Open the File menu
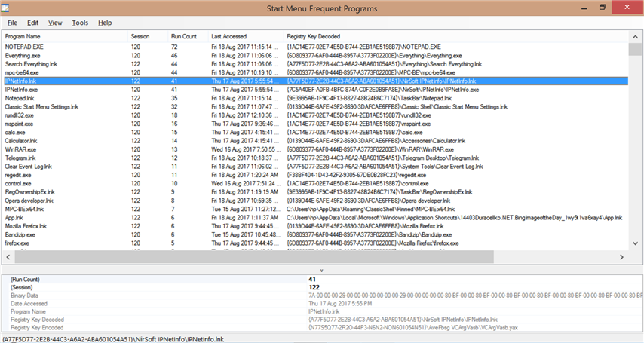The width and height of the screenshot is (644, 343). (x=12, y=23)
